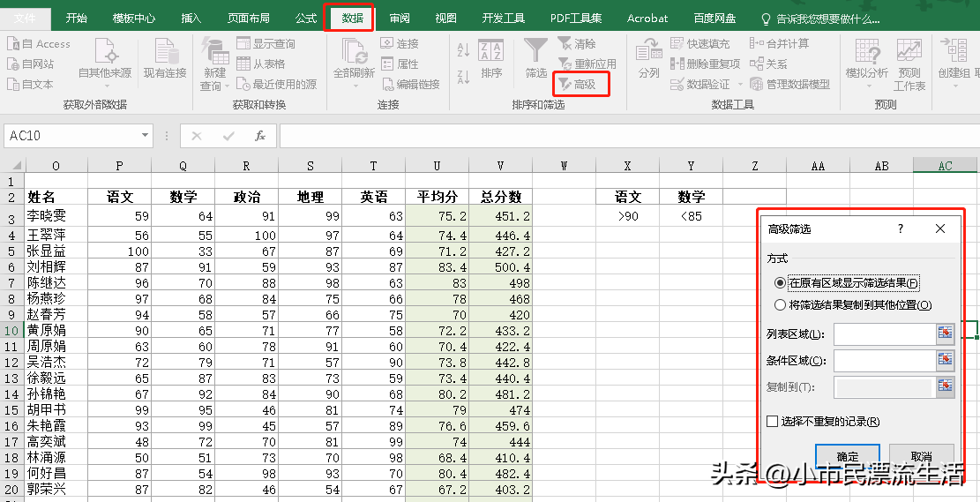Image resolution: width=980 pixels, height=502 pixels.
Task: Click the 自 Access import icon
Action: point(14,44)
